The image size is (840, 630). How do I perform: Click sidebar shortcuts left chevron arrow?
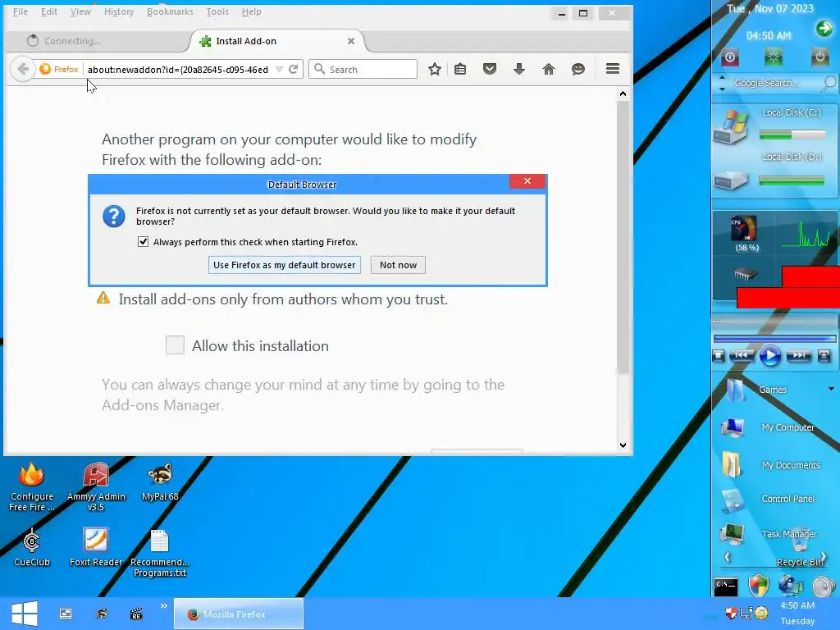click(x=727, y=557)
